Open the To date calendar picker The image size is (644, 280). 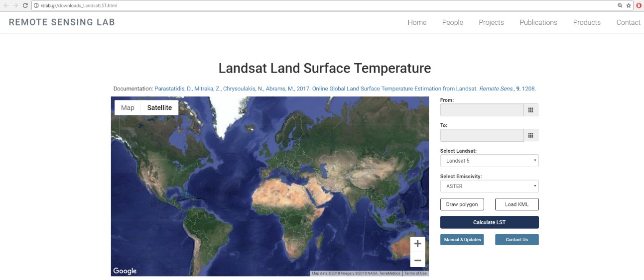click(531, 135)
